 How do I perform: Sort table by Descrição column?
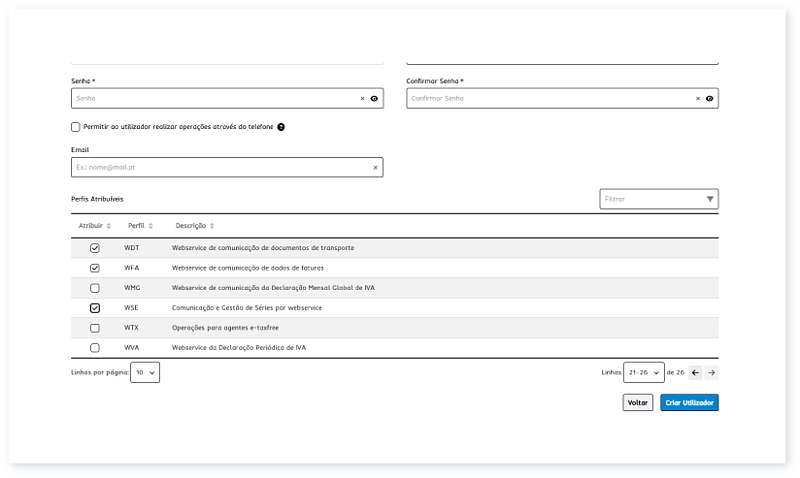pos(194,226)
